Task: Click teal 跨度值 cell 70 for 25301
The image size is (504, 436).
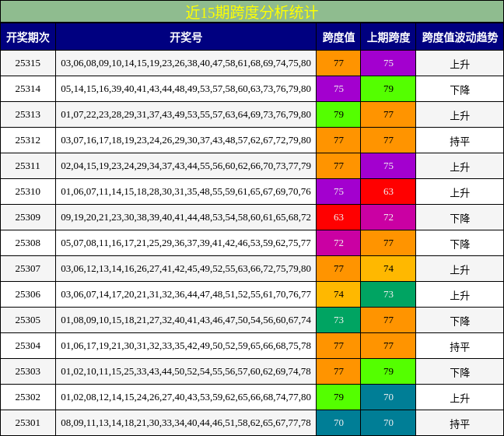Action: coord(338,423)
